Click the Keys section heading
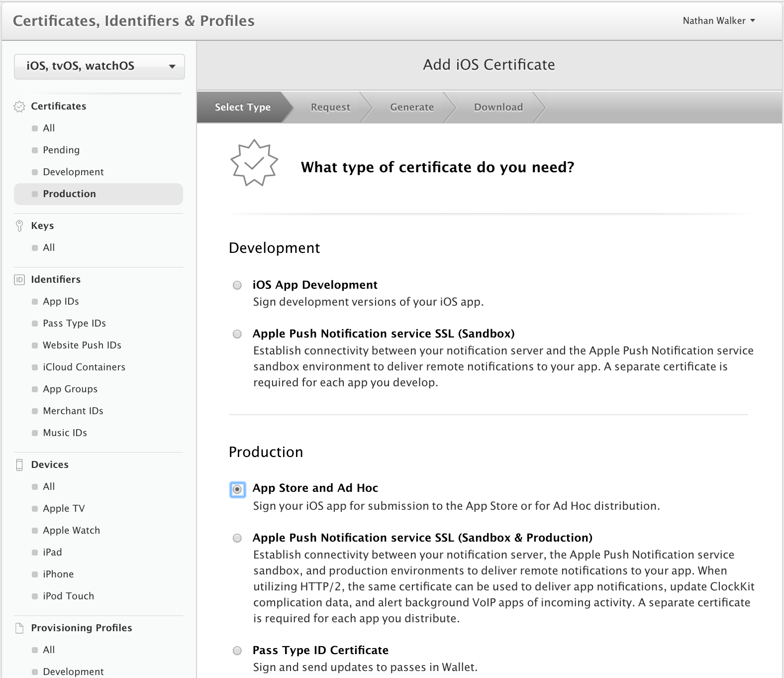The height and width of the screenshot is (678, 784). click(42, 226)
